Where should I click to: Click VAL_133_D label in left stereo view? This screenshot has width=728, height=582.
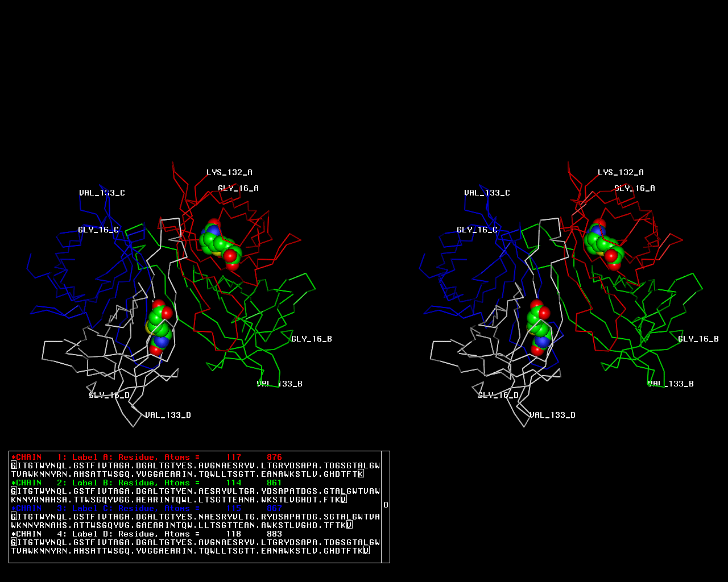pos(168,415)
